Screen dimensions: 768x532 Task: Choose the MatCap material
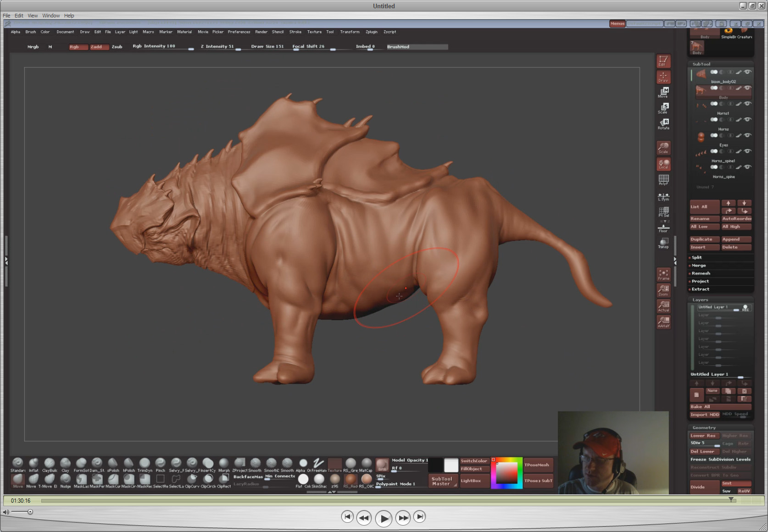pos(366,465)
